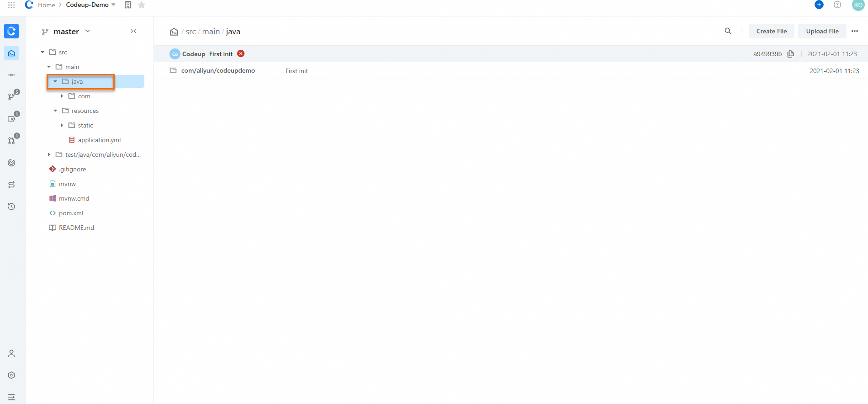868x404 pixels.
Task: Open pom.xml file in tree
Action: click(71, 213)
